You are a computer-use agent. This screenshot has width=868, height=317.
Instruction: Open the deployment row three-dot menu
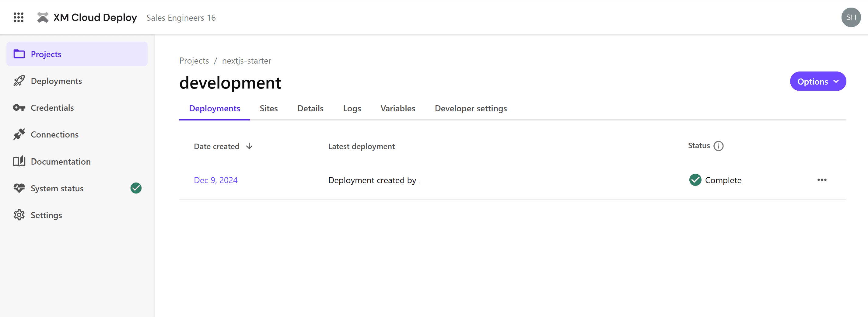click(x=821, y=180)
